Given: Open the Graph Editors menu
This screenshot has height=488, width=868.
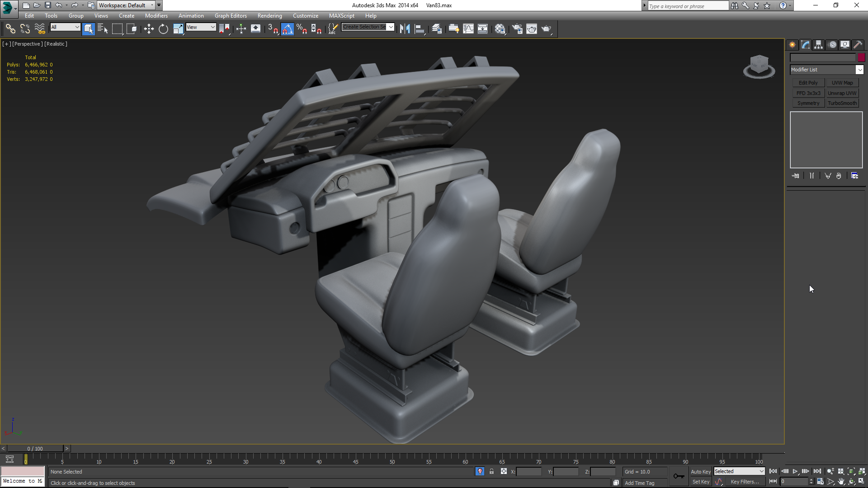Looking at the screenshot, I should [x=231, y=16].
